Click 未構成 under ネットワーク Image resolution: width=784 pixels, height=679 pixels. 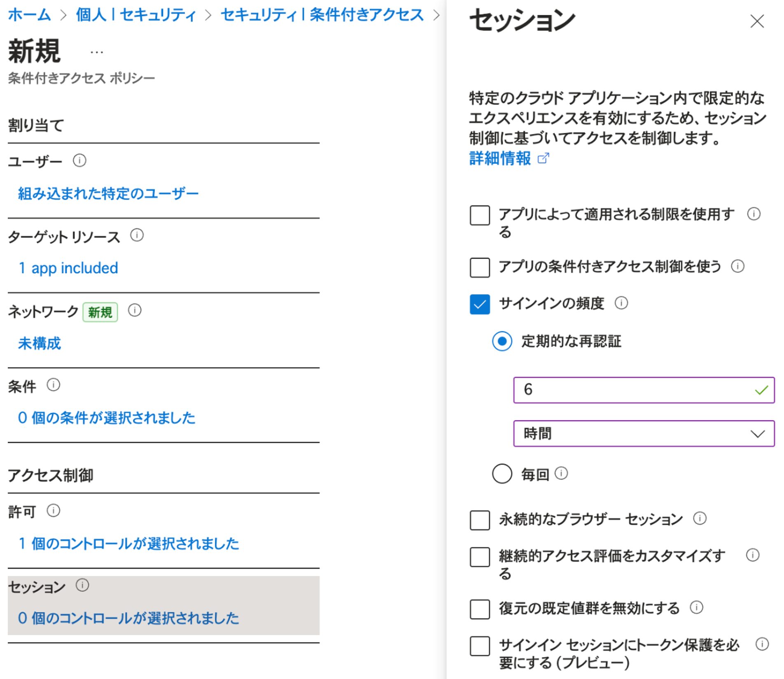(x=39, y=344)
